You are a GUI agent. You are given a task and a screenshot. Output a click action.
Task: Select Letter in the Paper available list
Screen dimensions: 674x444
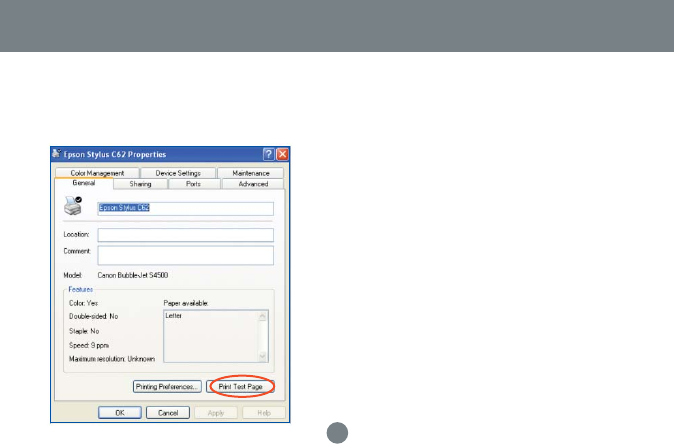tap(174, 315)
